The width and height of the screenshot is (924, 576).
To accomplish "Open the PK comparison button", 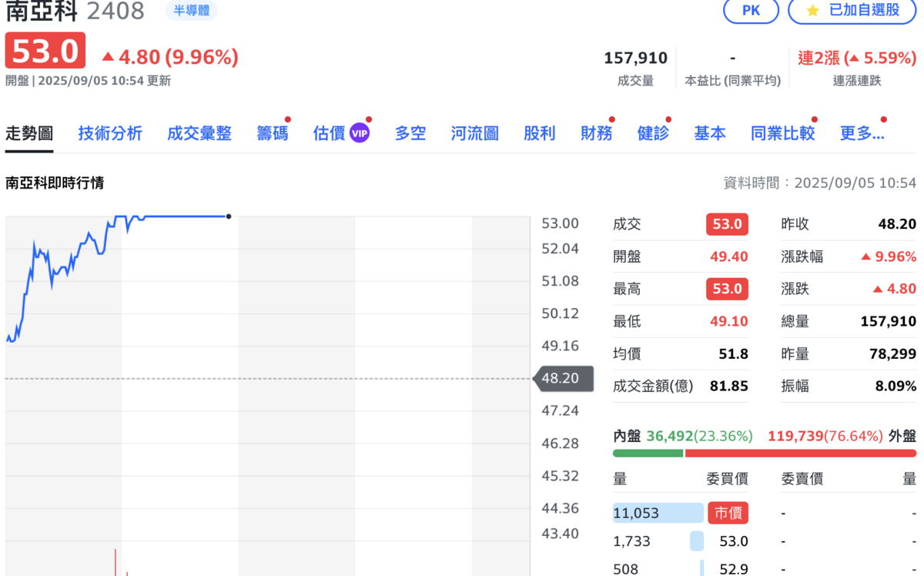I will point(751,12).
